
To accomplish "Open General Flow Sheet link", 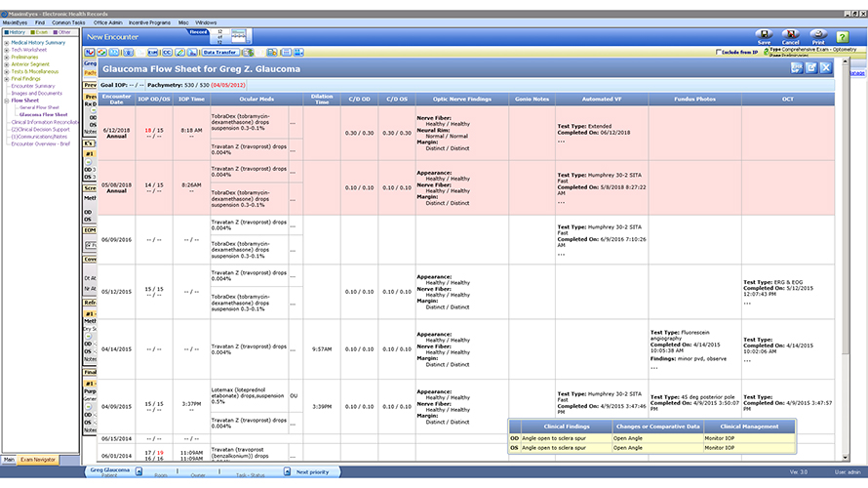I will tap(39, 107).
